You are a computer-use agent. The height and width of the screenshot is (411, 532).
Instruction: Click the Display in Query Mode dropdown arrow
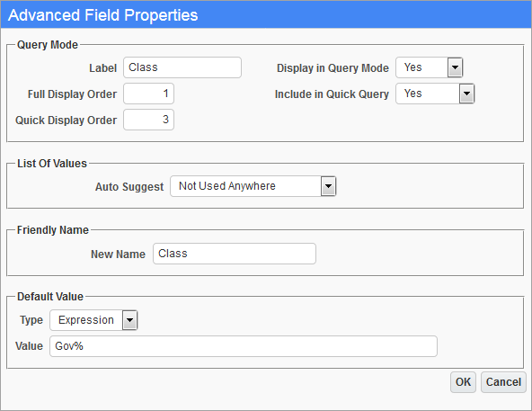coord(455,67)
